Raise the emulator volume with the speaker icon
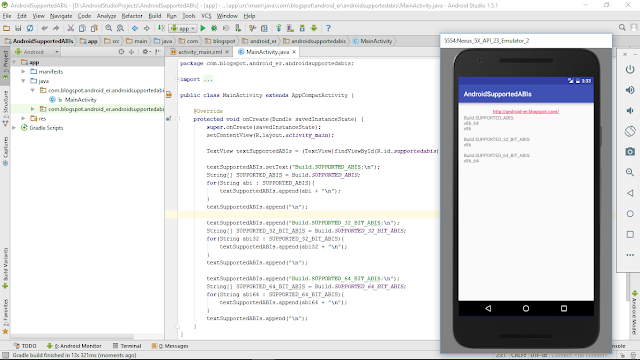This screenshot has height=360, width=640. pos(630,90)
